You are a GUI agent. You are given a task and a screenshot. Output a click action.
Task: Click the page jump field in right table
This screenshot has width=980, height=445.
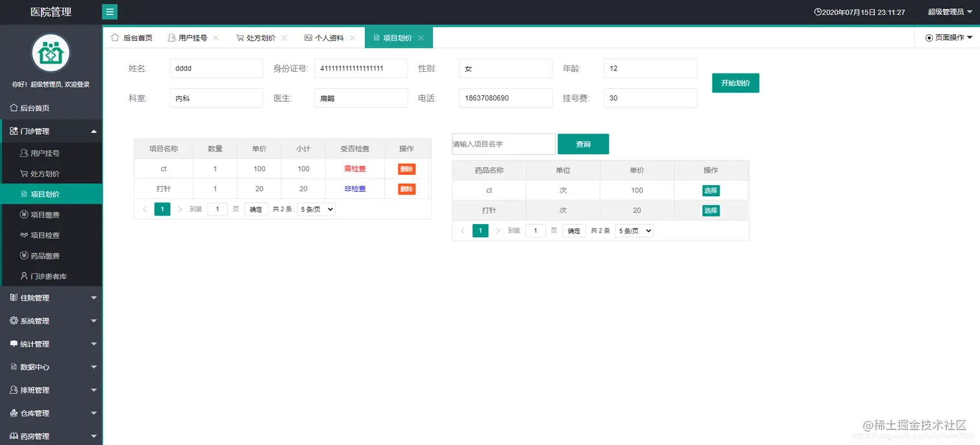[535, 231]
